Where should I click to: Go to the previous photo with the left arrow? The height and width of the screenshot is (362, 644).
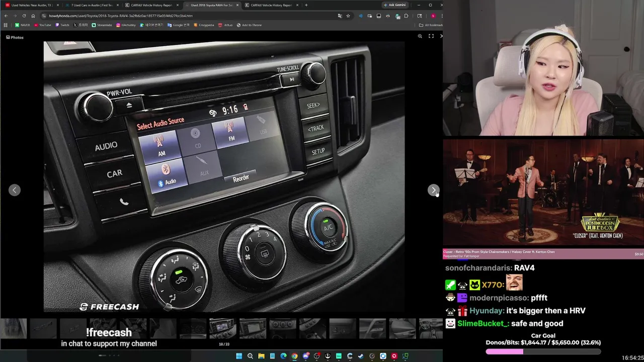15,190
